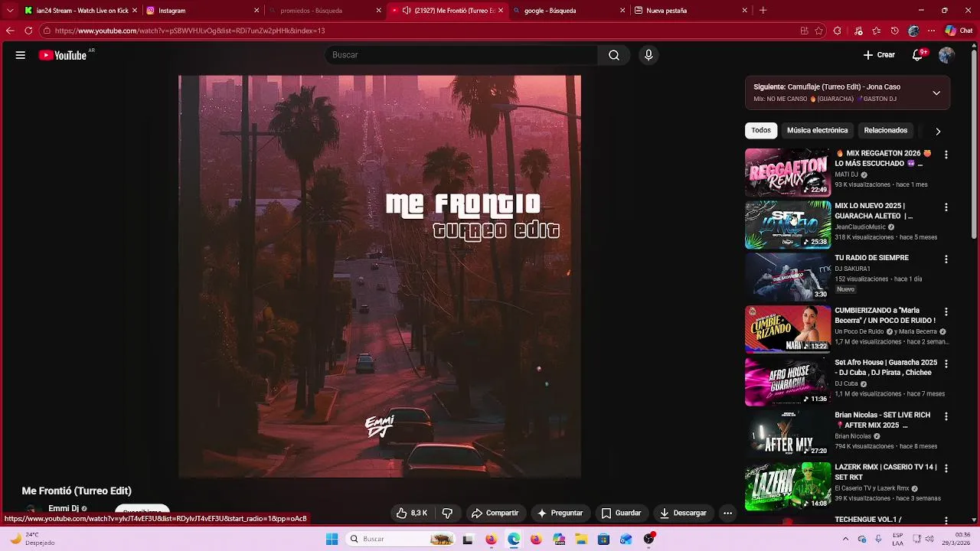Open MIX REGGAETON 2026 thumbnail
This screenshot has height=551, width=980.
[788, 172]
